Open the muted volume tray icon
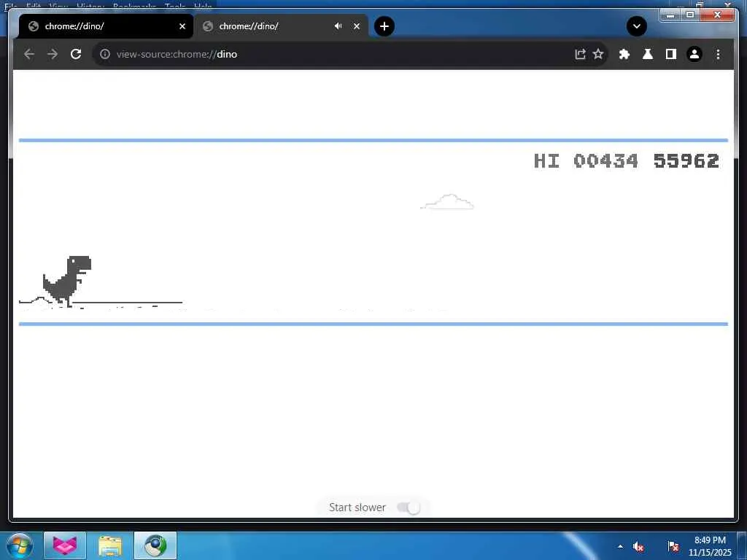747x560 pixels. 639,547
